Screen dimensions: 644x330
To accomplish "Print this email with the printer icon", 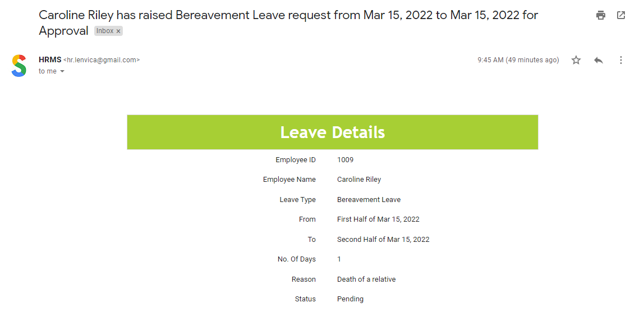I will point(600,15).
